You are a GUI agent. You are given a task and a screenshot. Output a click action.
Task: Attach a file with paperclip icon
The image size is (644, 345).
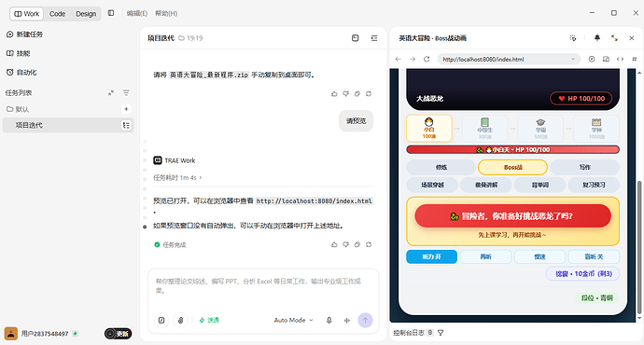[180, 321]
